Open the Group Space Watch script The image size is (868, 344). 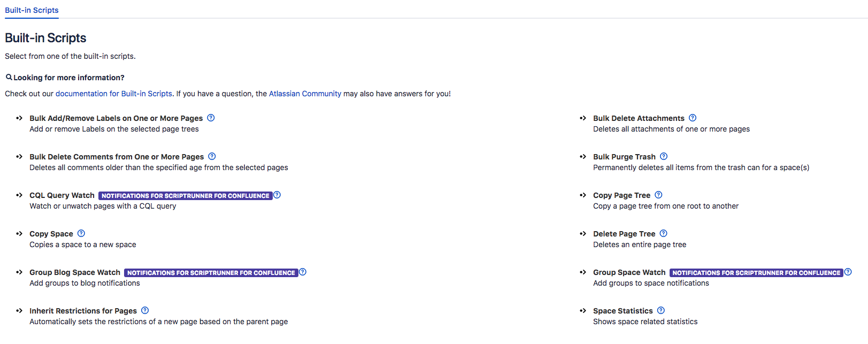(x=629, y=272)
